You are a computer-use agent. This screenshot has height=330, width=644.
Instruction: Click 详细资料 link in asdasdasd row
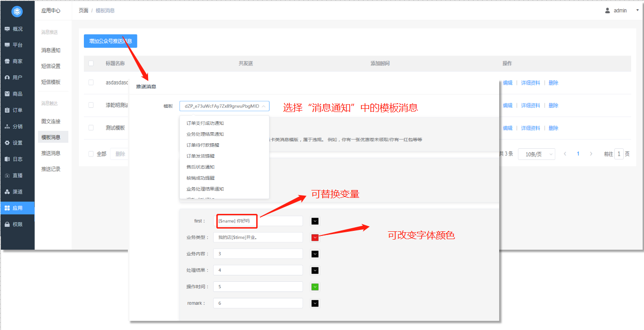pos(530,83)
